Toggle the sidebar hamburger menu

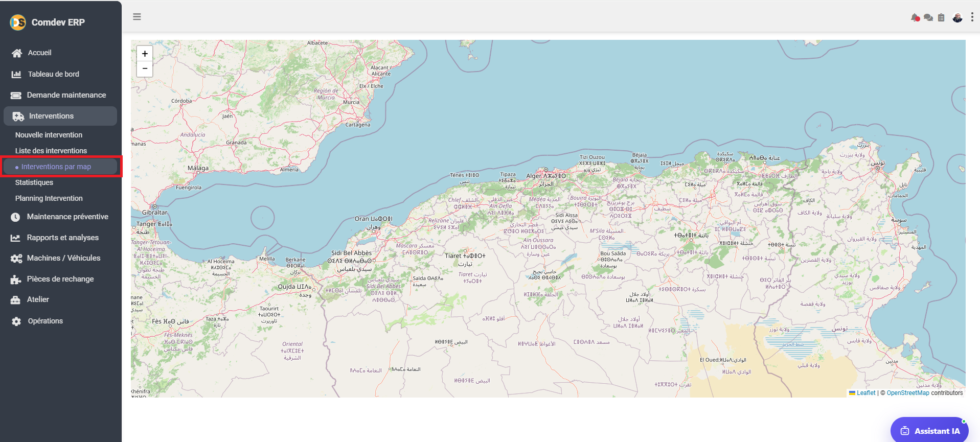coord(137,17)
